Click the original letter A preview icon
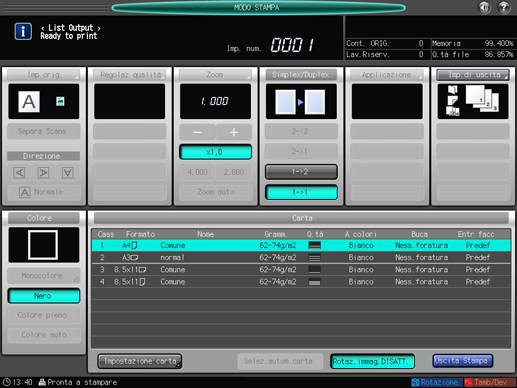Image resolution: width=517 pixels, height=388 pixels. (x=29, y=102)
